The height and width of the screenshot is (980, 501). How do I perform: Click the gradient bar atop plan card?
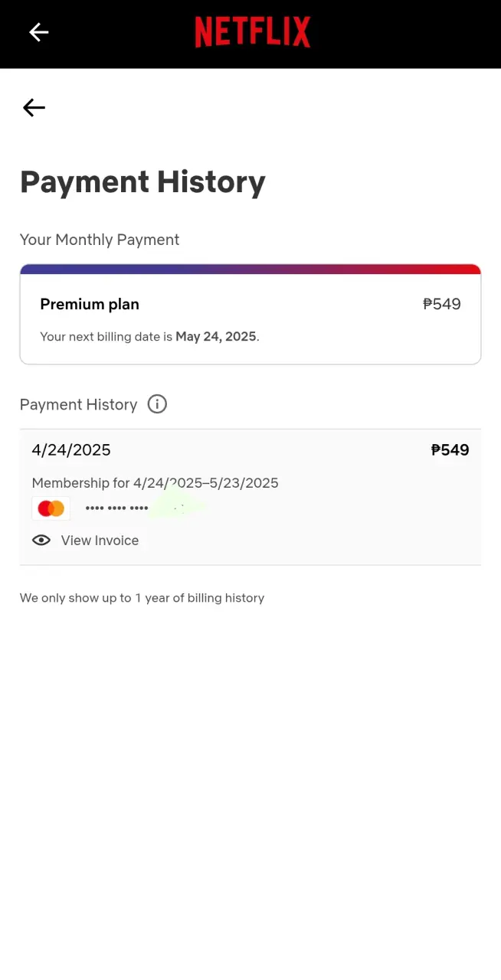tap(250, 269)
